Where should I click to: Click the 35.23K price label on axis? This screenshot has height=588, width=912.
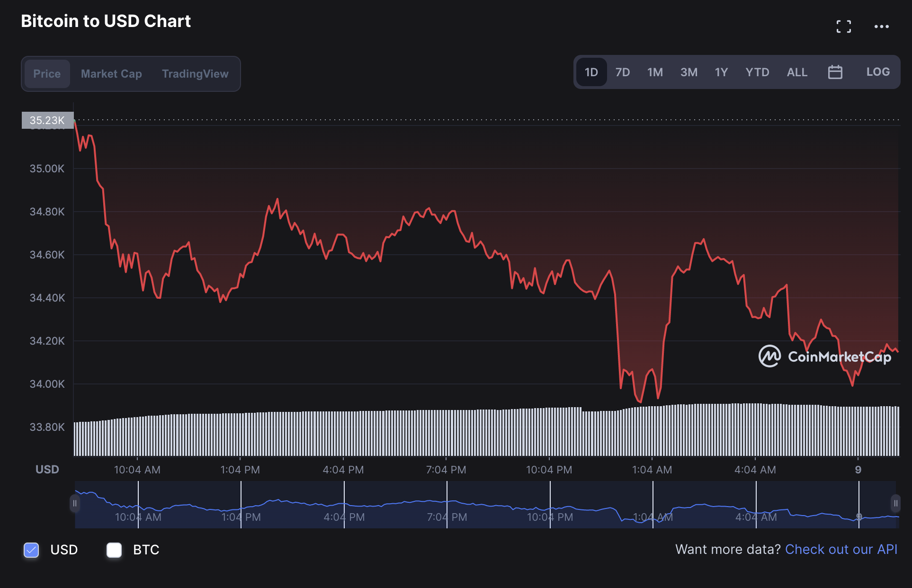click(x=47, y=120)
